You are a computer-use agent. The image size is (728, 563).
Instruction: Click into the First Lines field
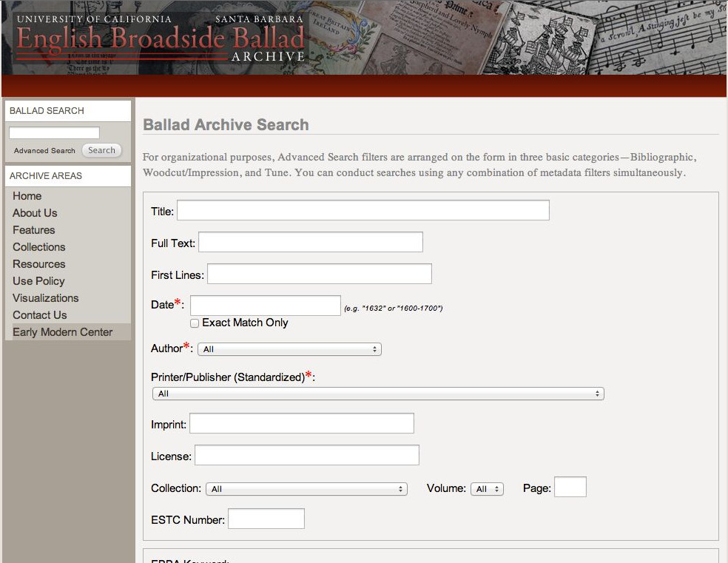point(320,274)
